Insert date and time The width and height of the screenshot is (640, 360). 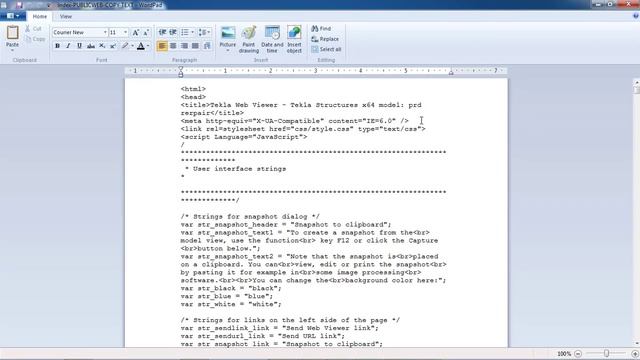(272, 39)
